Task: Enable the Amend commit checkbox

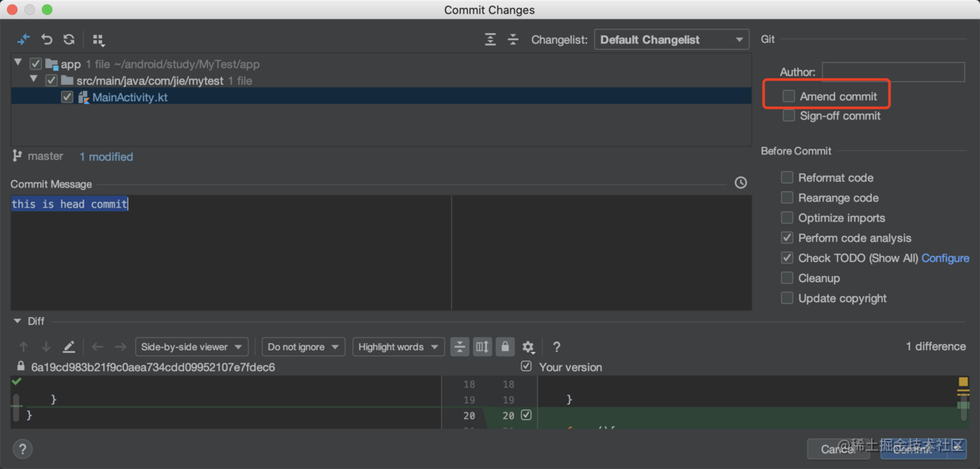Action: [789, 96]
